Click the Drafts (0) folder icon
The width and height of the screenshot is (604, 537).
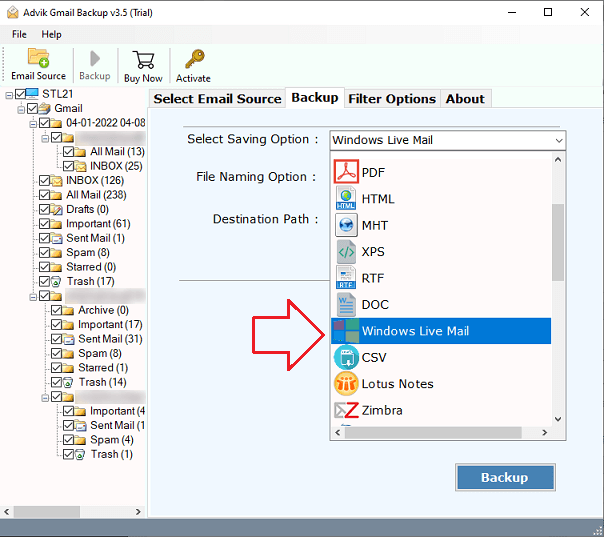(x=56, y=209)
